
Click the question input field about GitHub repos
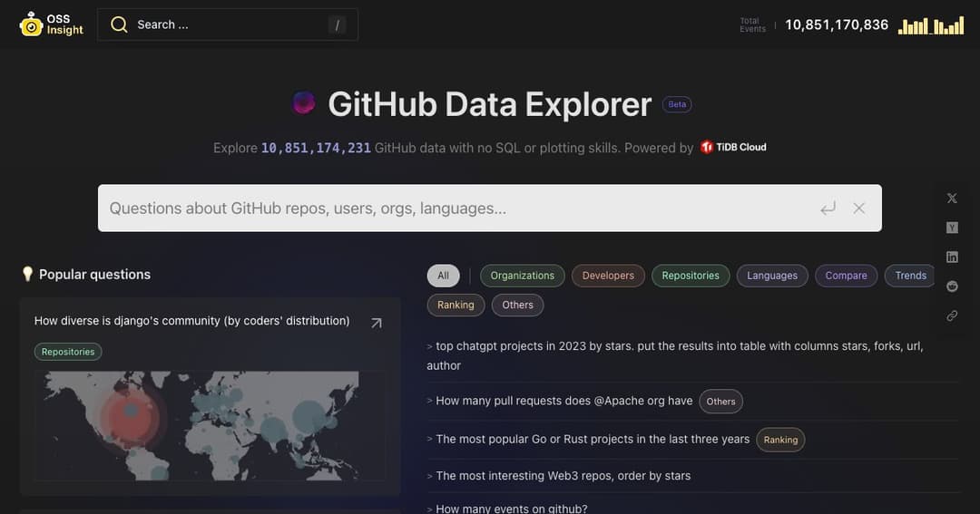coord(489,208)
